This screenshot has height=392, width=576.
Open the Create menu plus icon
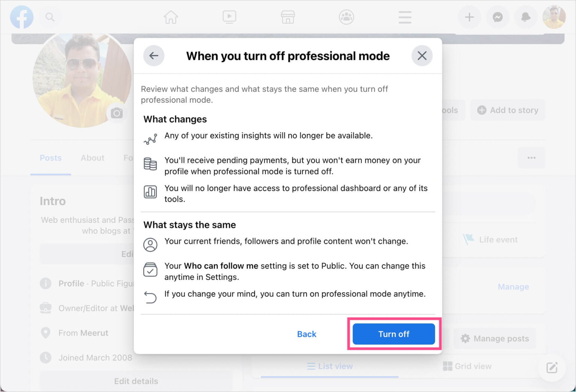pos(469,17)
